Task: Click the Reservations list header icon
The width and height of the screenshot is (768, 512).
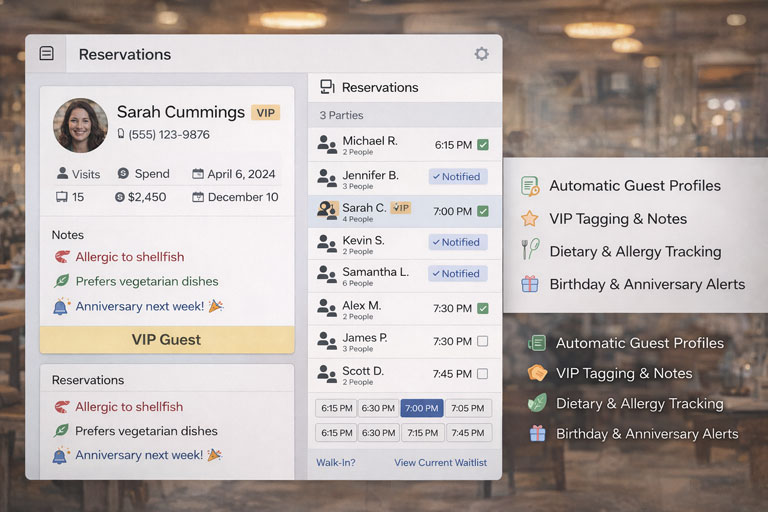Action: [327, 87]
